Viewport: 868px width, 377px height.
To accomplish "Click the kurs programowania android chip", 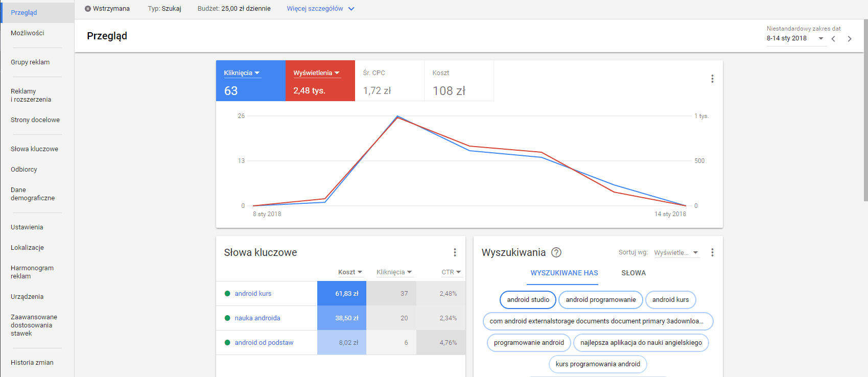I will (598, 364).
